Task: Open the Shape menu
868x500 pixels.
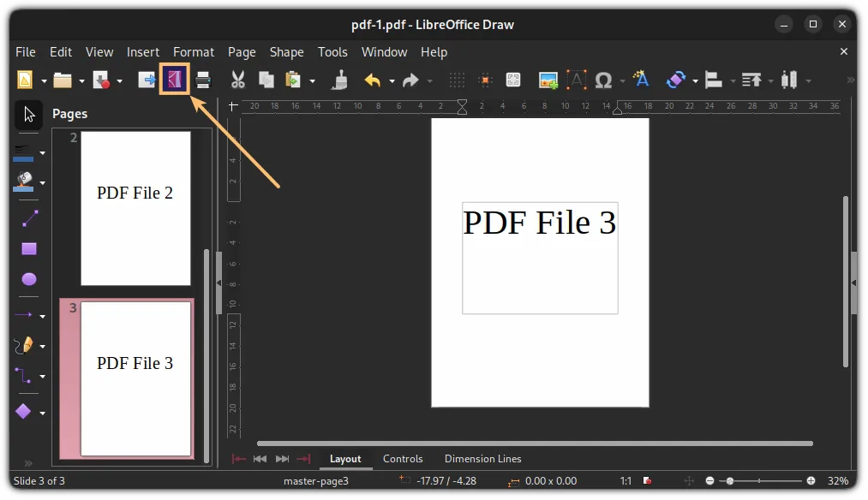Action: [286, 51]
